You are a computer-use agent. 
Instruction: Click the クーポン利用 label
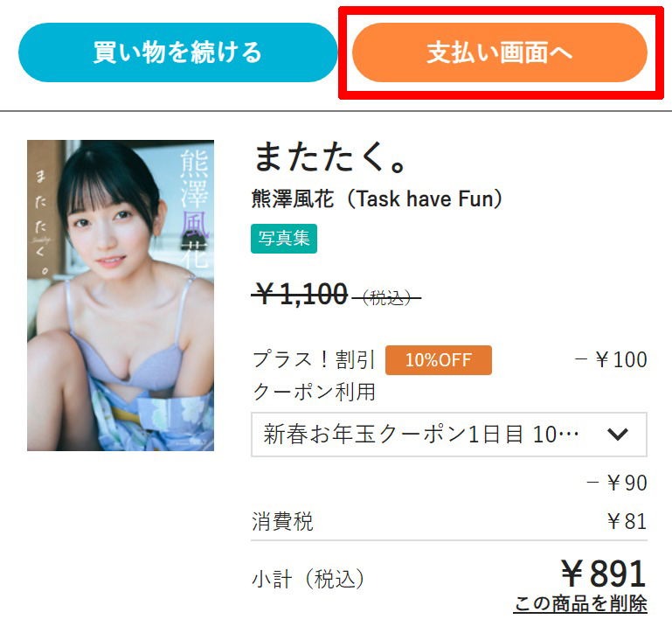(x=314, y=392)
